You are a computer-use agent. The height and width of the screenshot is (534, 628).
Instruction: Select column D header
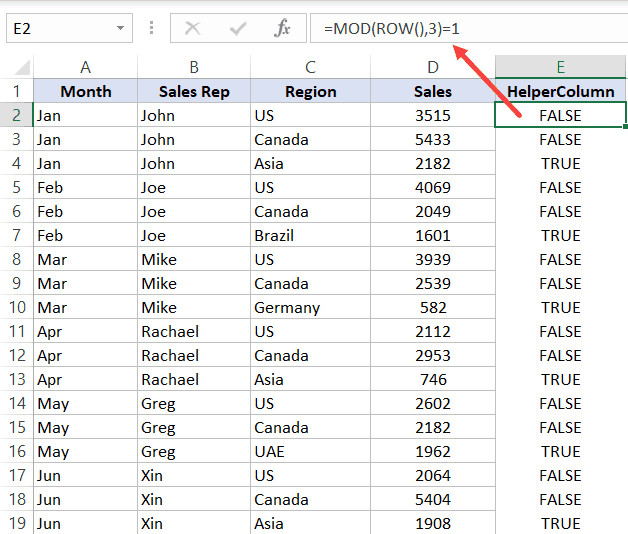tap(432, 67)
